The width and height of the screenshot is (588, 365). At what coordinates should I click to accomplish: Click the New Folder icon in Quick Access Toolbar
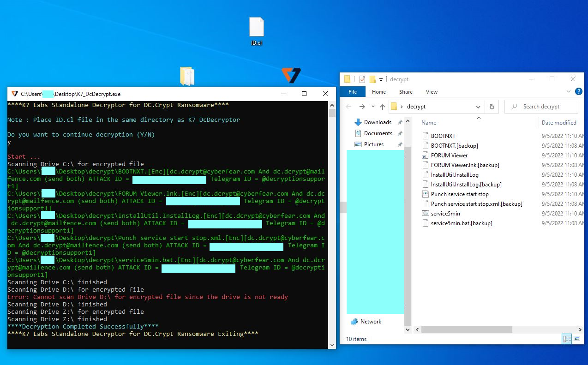tap(372, 79)
